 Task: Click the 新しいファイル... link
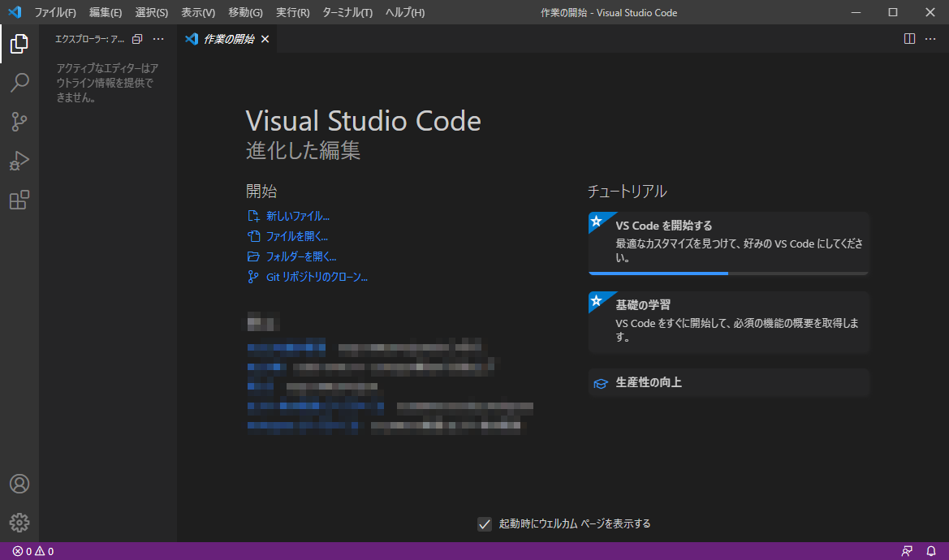coord(298,216)
